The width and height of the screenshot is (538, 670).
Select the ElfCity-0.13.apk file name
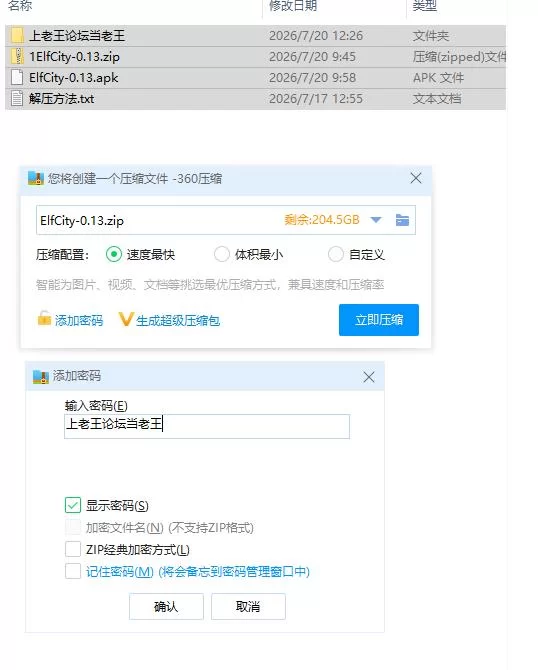tap(73, 78)
